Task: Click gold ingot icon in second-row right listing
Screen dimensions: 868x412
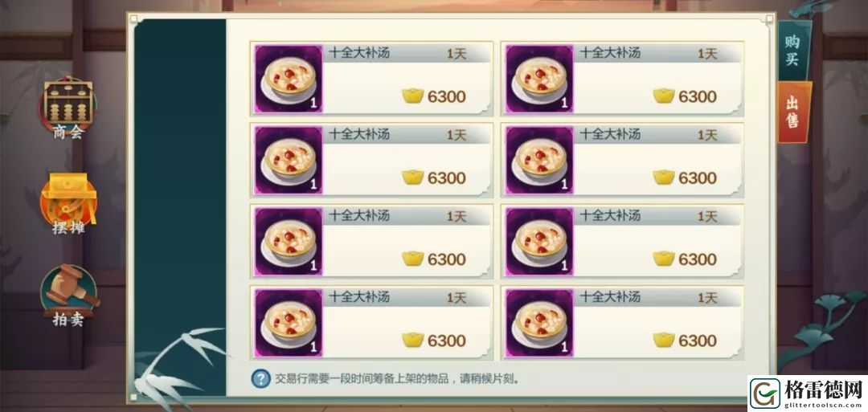Action: (664, 177)
